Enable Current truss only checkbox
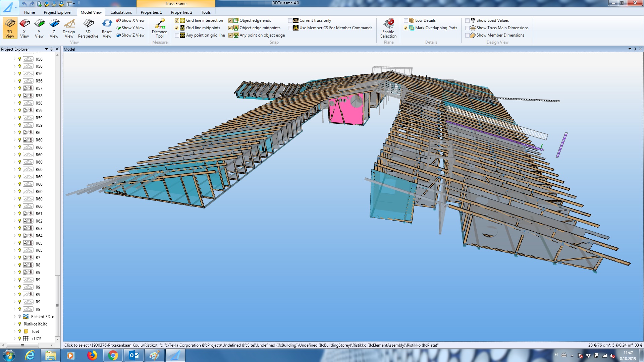644x362 pixels. pos(290,20)
